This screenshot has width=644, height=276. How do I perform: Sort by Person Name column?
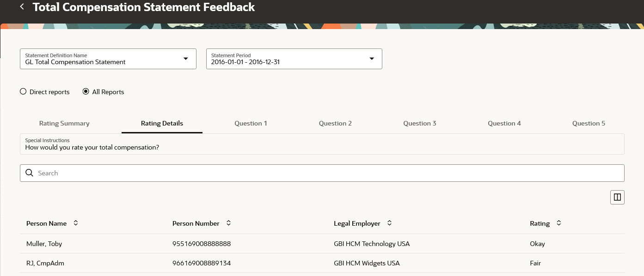coord(76,223)
